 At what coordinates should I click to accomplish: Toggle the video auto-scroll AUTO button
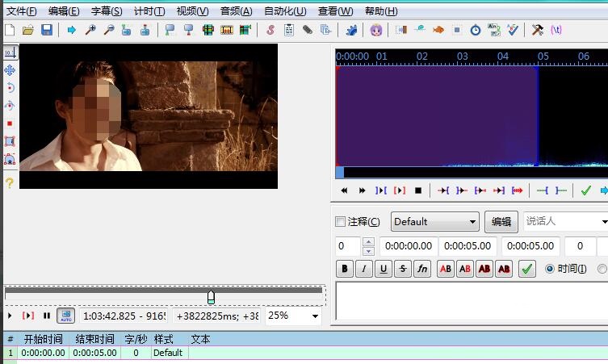click(65, 316)
